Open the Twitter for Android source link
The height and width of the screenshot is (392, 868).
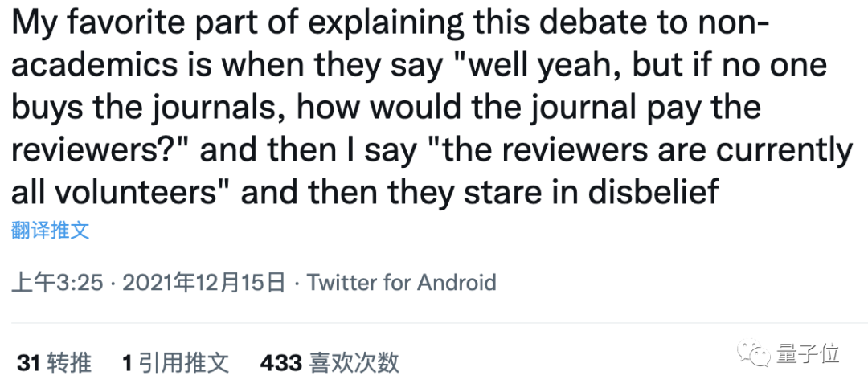point(401,283)
